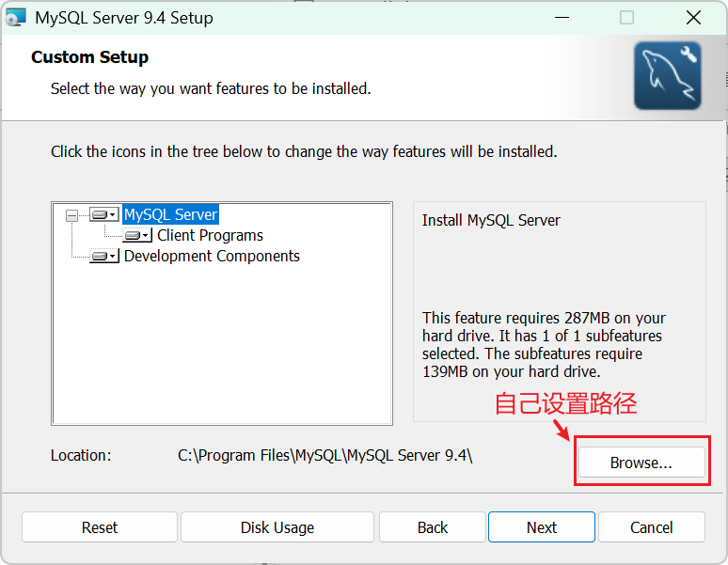
Task: Open the Development Components feature icon dropdown
Action: (x=104, y=256)
